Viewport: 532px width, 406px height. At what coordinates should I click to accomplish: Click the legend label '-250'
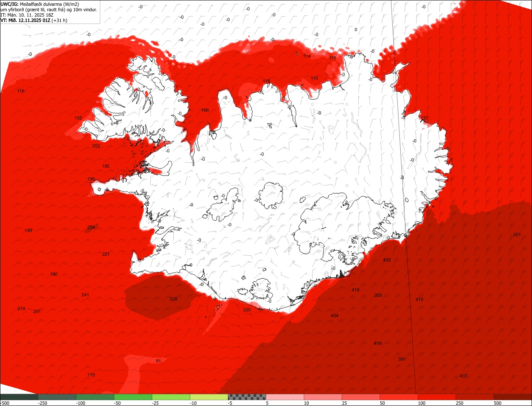(x=42, y=403)
